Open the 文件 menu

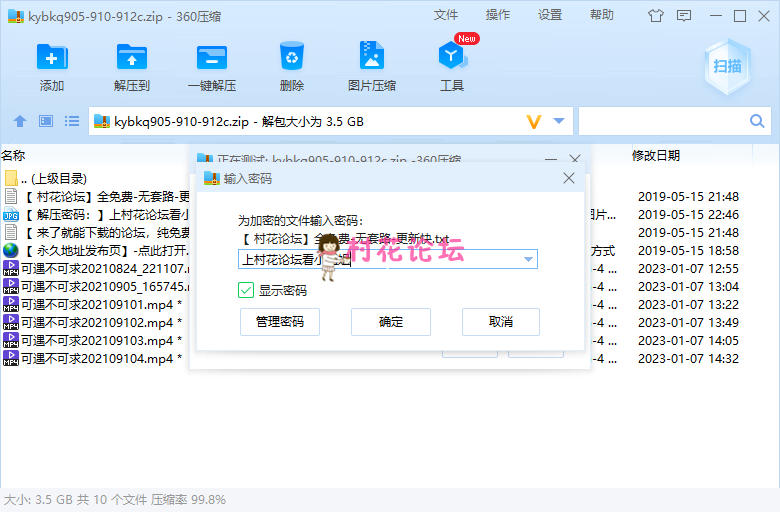[x=445, y=15]
